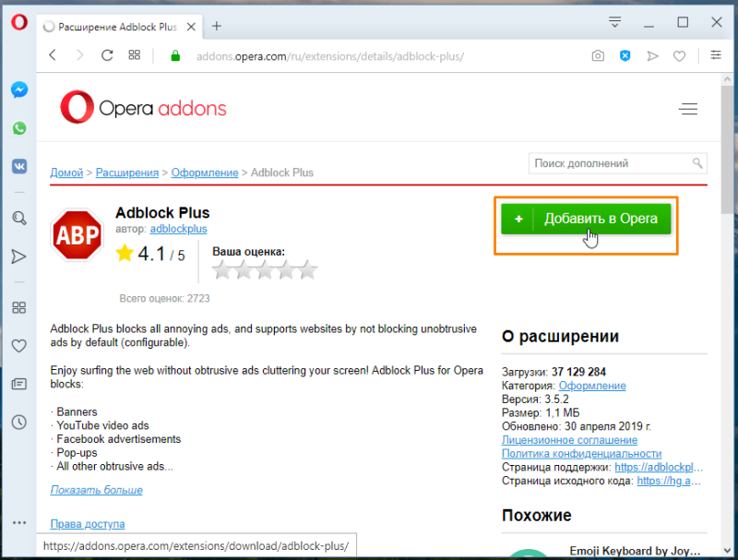Open VK in the sidebar
The height and width of the screenshot is (560, 738).
[x=19, y=166]
